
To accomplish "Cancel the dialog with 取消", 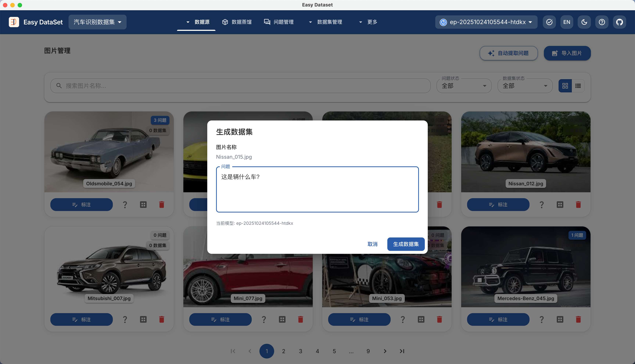I will 372,244.
